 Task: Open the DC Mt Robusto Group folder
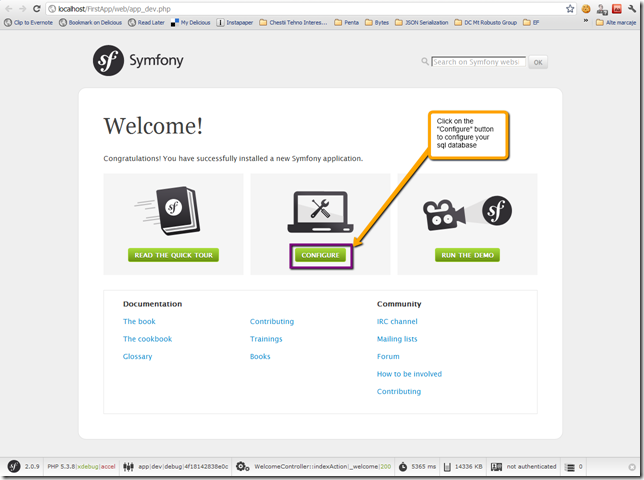(x=485, y=23)
